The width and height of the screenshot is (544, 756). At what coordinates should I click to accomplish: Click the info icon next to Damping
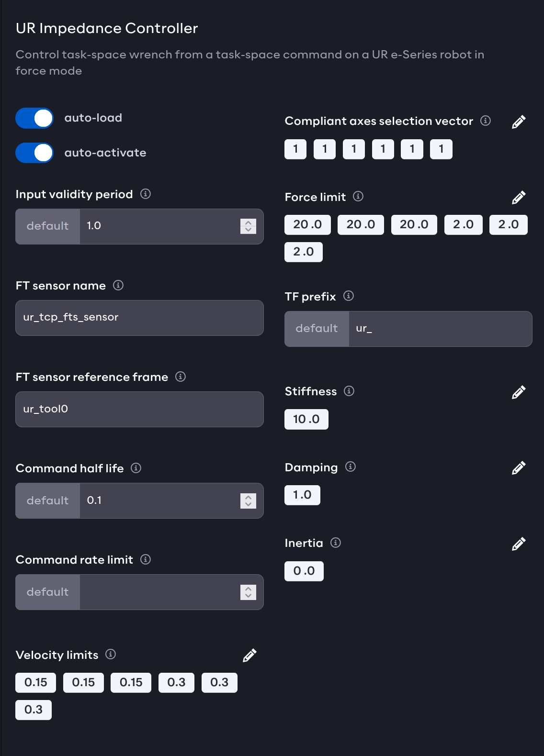click(x=351, y=467)
